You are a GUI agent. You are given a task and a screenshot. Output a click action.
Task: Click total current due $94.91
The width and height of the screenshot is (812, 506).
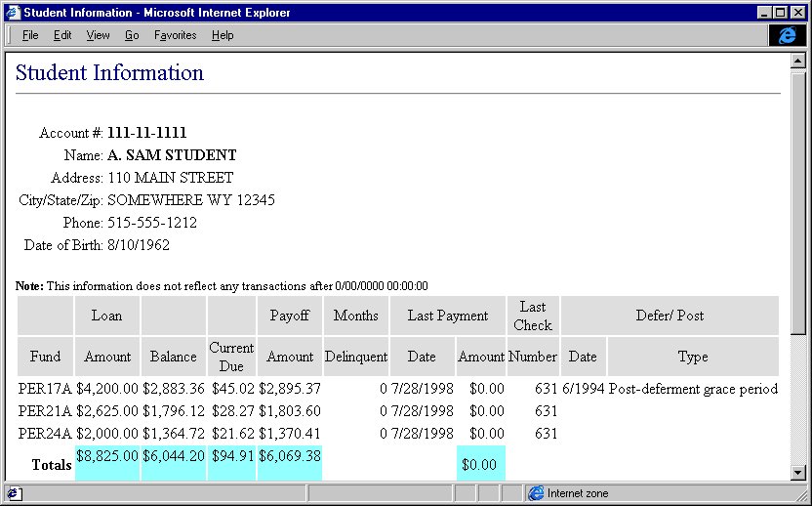click(x=233, y=456)
